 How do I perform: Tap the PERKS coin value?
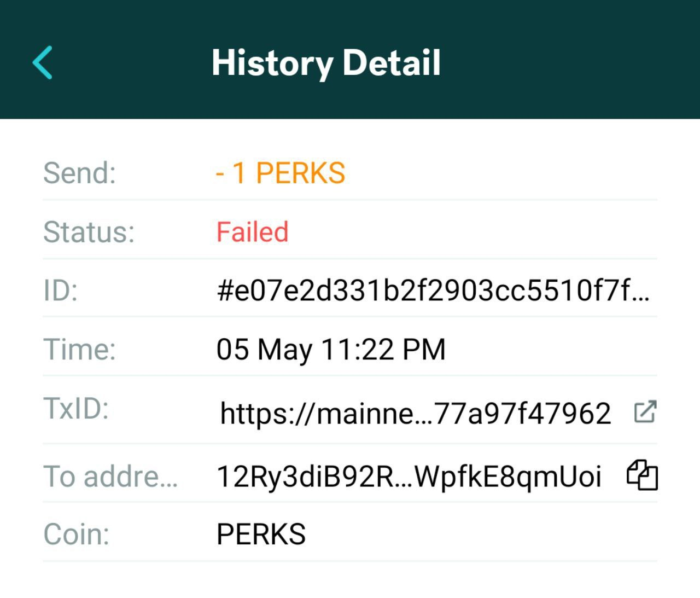click(x=261, y=534)
